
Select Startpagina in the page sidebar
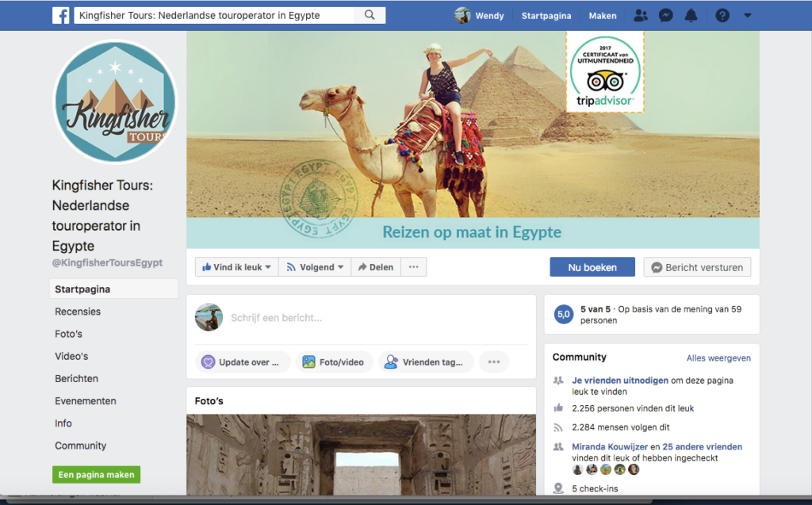114,289
